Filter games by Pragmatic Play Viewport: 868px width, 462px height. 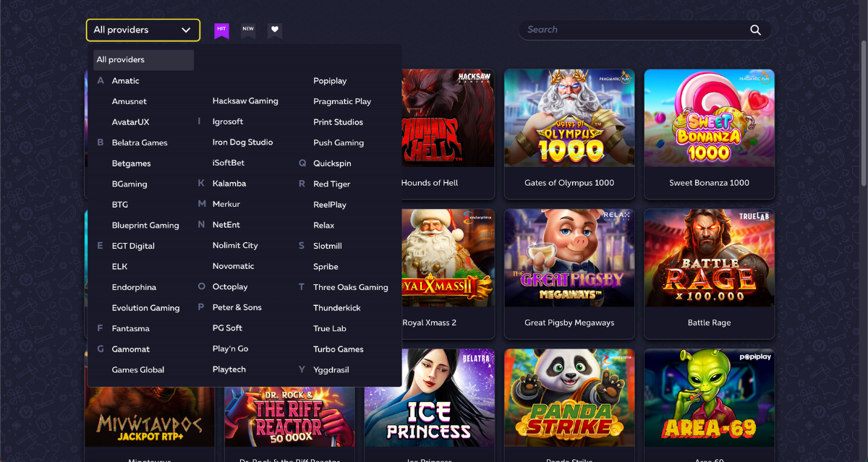[342, 102]
